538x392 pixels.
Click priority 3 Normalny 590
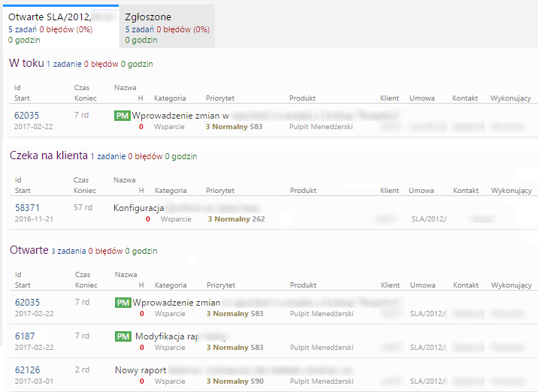[x=234, y=381]
